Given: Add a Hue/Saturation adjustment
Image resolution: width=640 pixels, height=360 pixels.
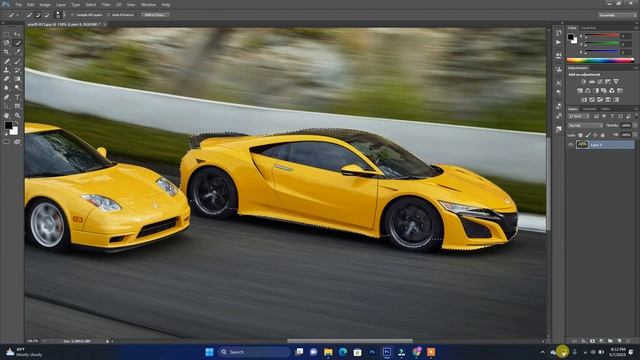Looking at the screenshot, I should (580, 91).
